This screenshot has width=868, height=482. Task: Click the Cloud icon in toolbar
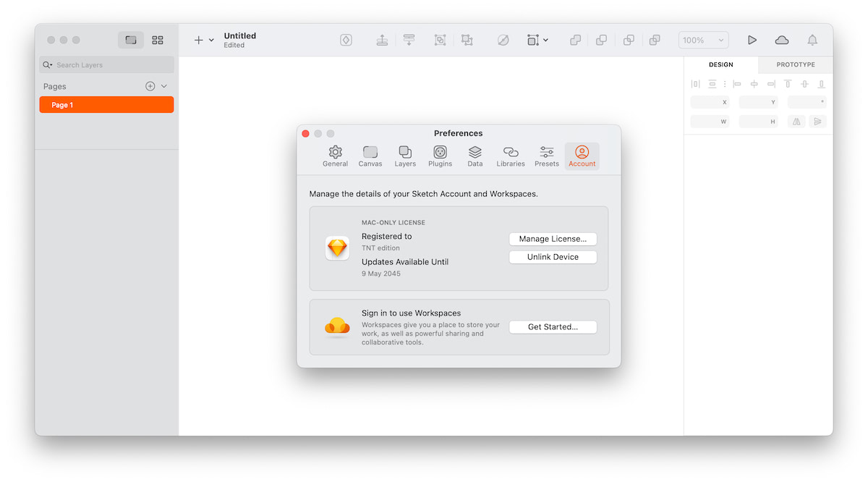coord(782,41)
